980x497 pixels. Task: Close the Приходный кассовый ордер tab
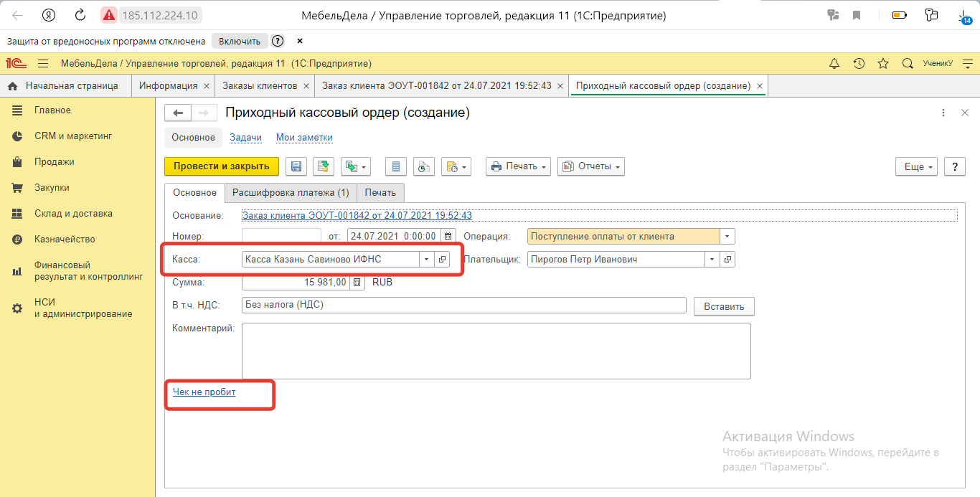(x=760, y=86)
